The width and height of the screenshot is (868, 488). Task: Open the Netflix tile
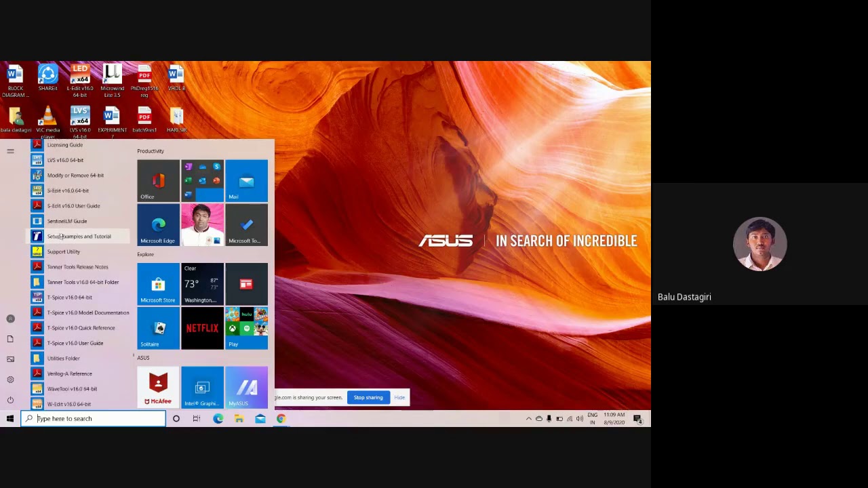click(x=202, y=328)
